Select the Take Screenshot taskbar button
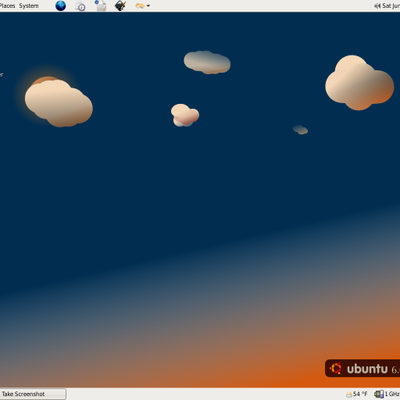 [33, 394]
